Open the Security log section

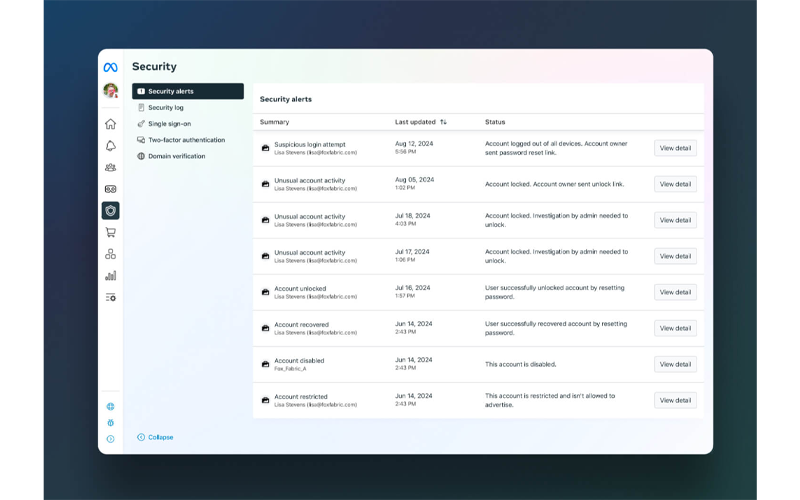165,107
